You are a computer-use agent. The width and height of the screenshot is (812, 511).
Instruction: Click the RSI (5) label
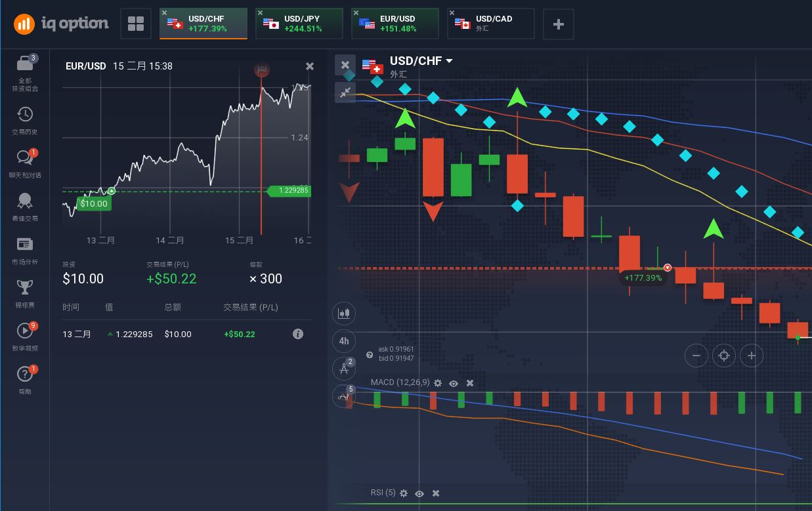point(383,493)
